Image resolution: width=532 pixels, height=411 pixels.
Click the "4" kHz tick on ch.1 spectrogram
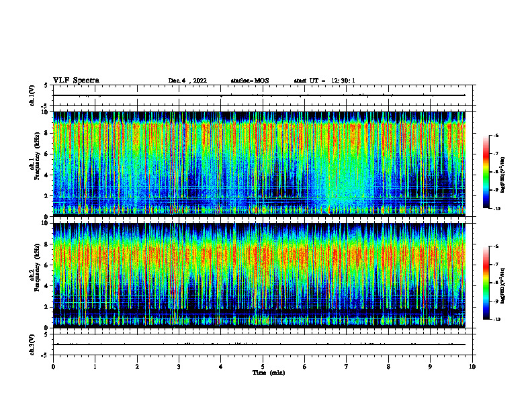[x=47, y=175]
